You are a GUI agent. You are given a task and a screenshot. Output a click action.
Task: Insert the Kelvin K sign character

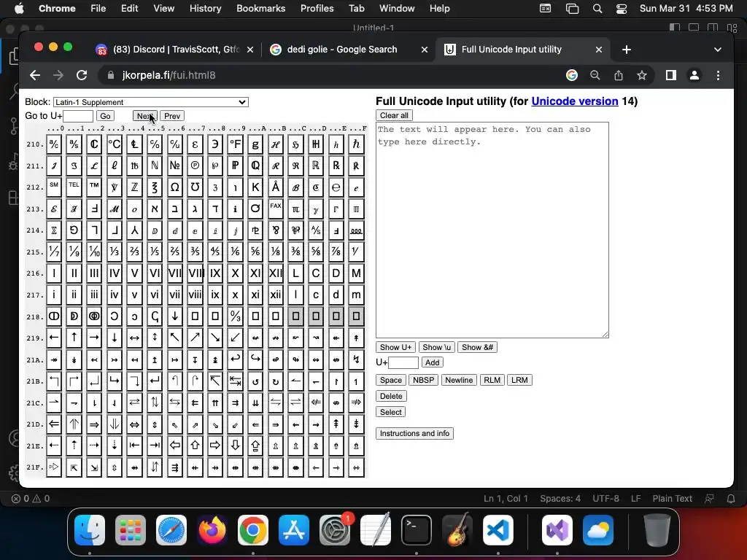tap(255, 187)
